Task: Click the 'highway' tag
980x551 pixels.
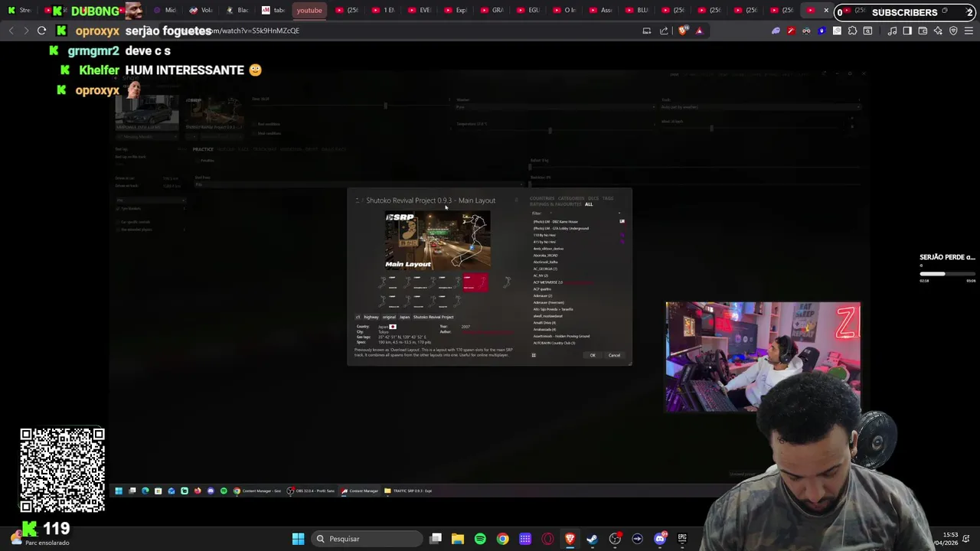Action: (371, 317)
